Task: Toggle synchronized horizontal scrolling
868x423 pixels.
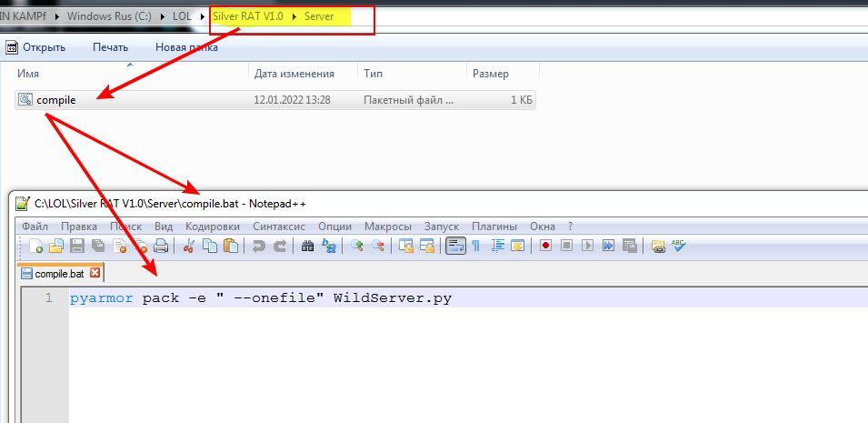Action: [427, 246]
